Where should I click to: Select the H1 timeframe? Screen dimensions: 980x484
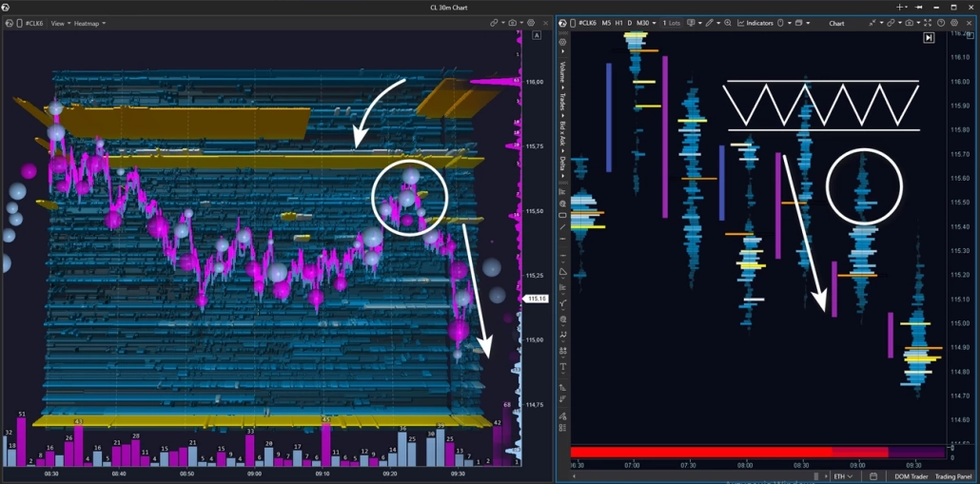coord(619,23)
